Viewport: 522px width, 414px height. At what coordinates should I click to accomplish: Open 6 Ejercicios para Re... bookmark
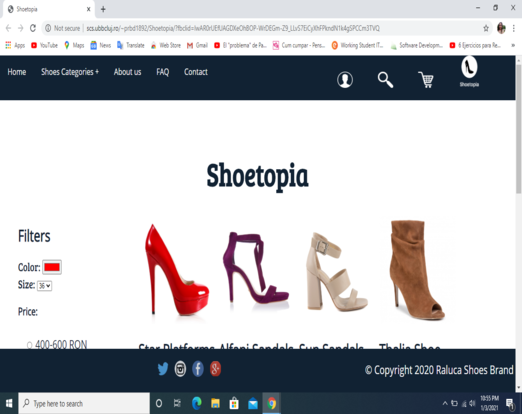[x=475, y=45]
